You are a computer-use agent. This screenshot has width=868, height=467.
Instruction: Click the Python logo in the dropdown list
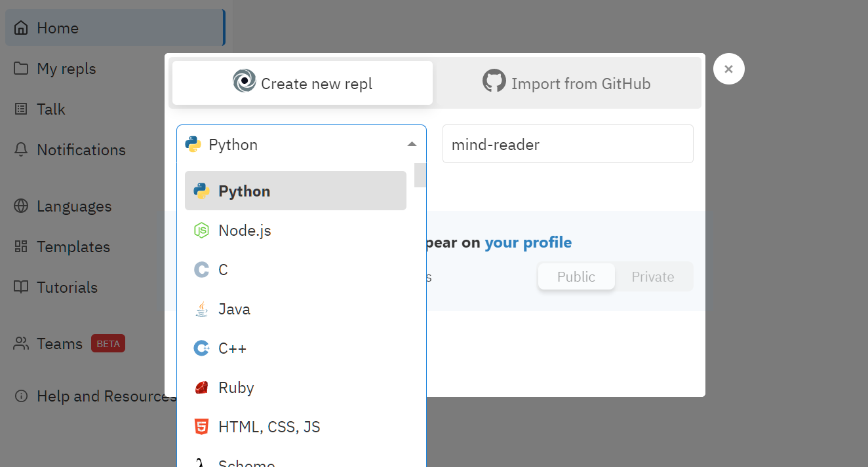202,191
